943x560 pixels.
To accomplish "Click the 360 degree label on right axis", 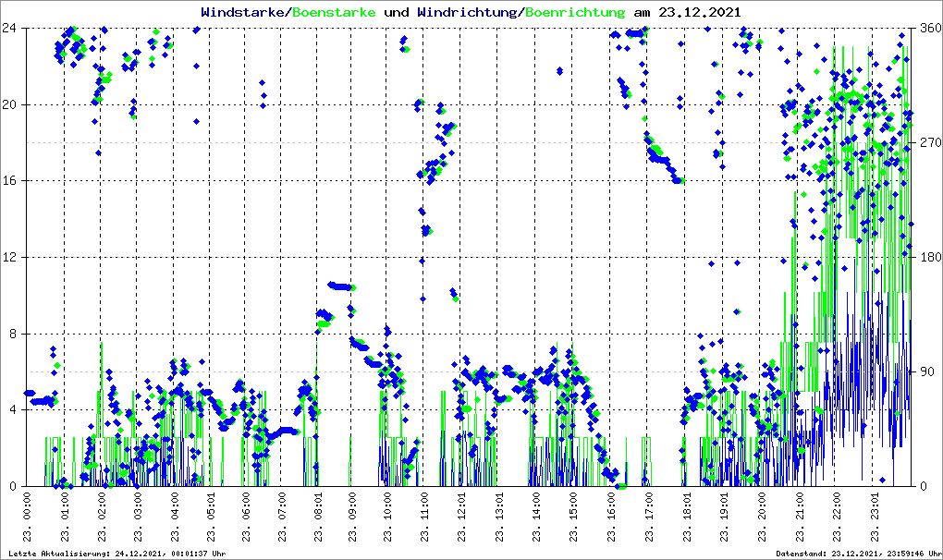I will 928,28.
